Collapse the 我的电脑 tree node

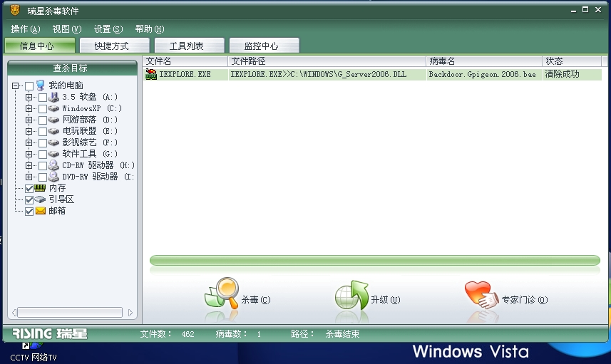pos(15,85)
